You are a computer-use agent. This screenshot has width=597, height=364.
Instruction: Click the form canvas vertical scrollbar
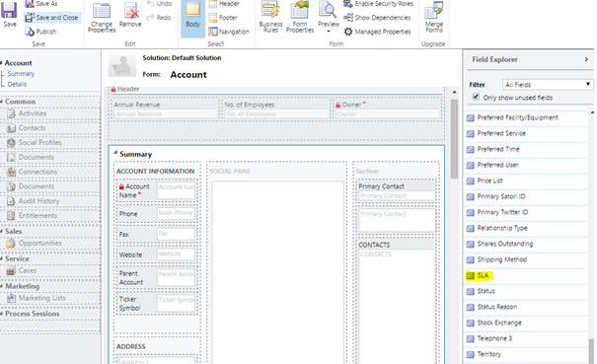454,138
